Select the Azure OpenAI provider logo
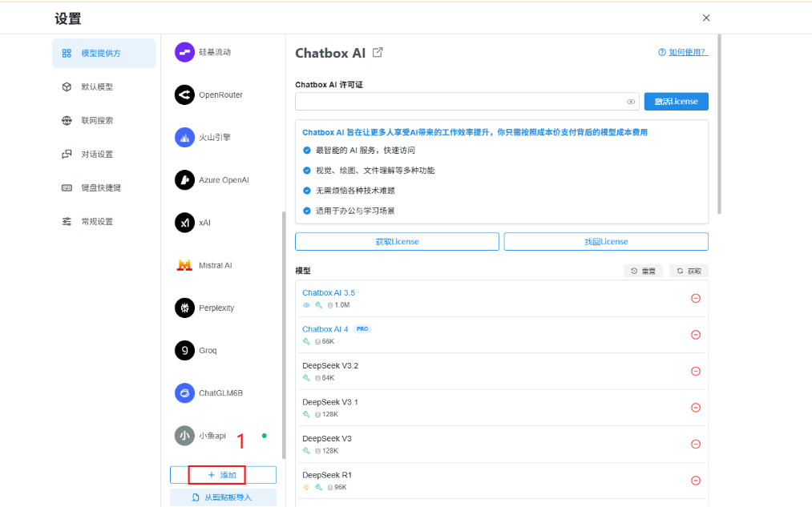The image size is (812, 507). 184,180
